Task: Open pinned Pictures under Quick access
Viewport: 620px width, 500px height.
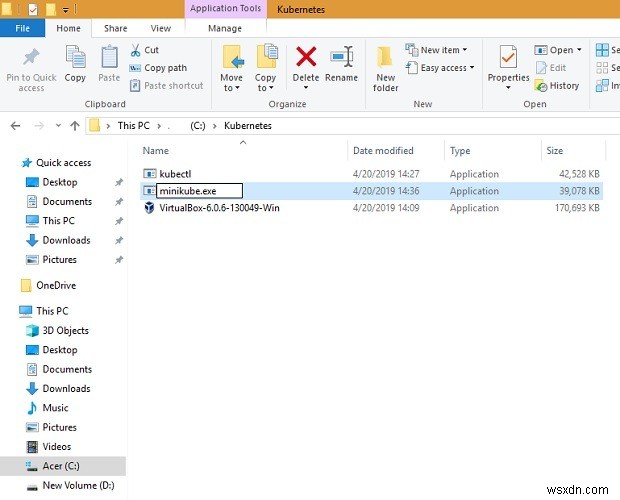Action: point(59,260)
